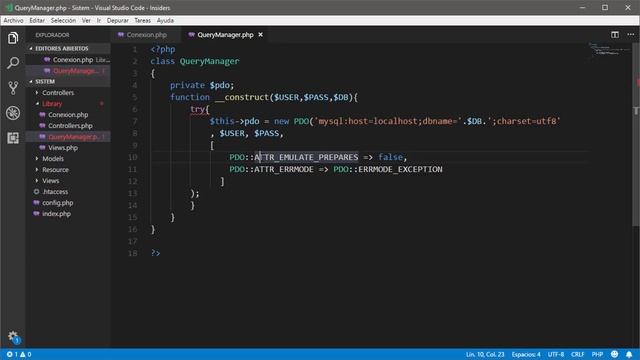
Task: Open the Ir menu
Action: pyautogui.click(x=99, y=20)
